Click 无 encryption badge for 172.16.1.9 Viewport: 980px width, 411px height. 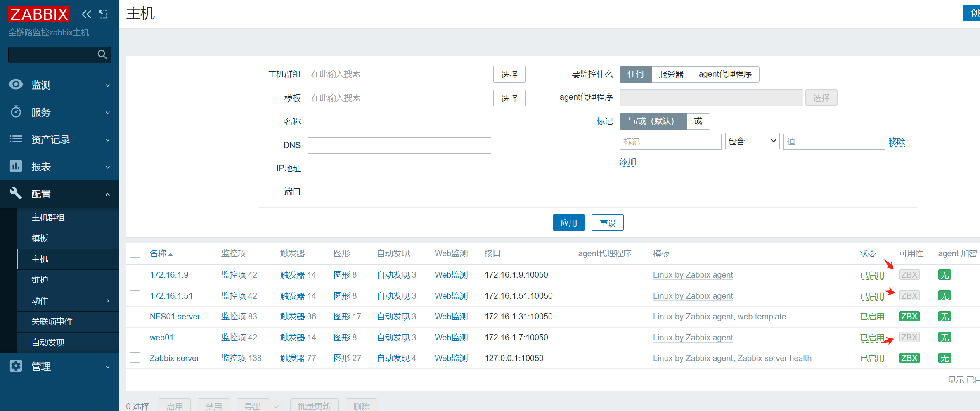tap(944, 275)
